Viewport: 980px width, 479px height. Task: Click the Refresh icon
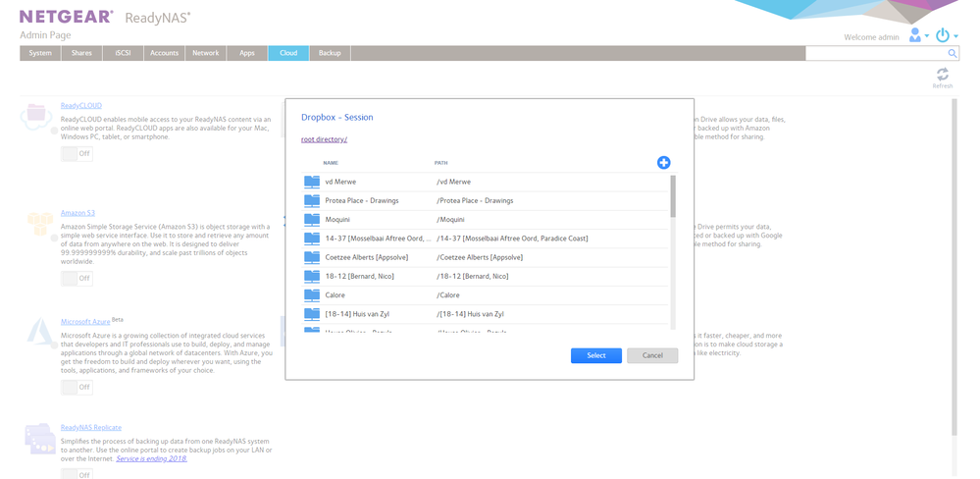click(x=942, y=76)
